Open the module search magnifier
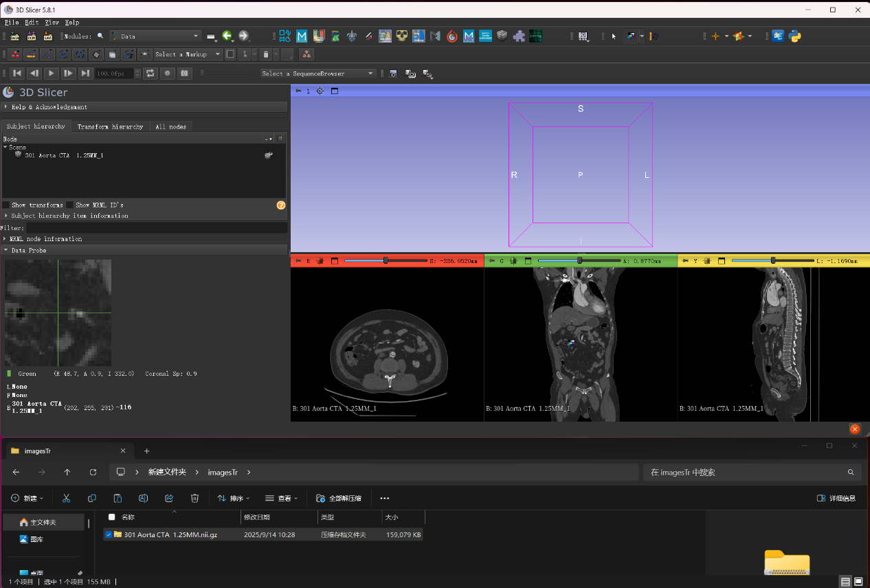The width and height of the screenshot is (870, 588). coord(100,36)
